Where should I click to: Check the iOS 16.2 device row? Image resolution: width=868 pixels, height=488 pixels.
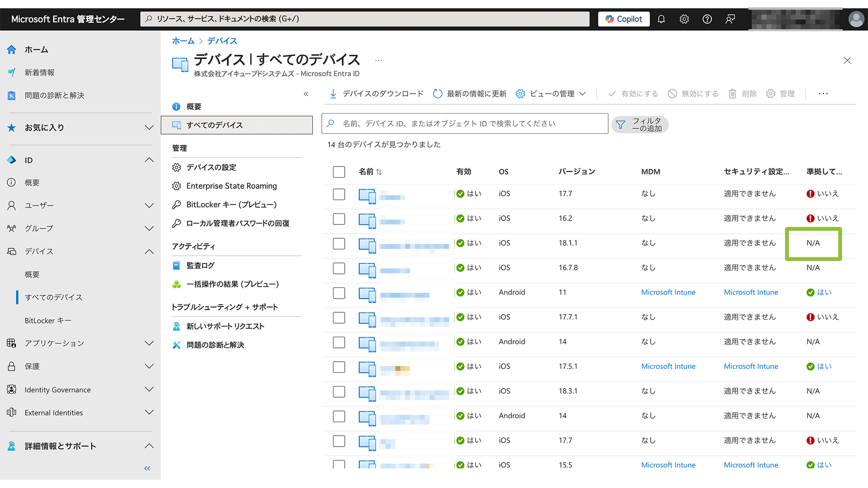pos(339,219)
